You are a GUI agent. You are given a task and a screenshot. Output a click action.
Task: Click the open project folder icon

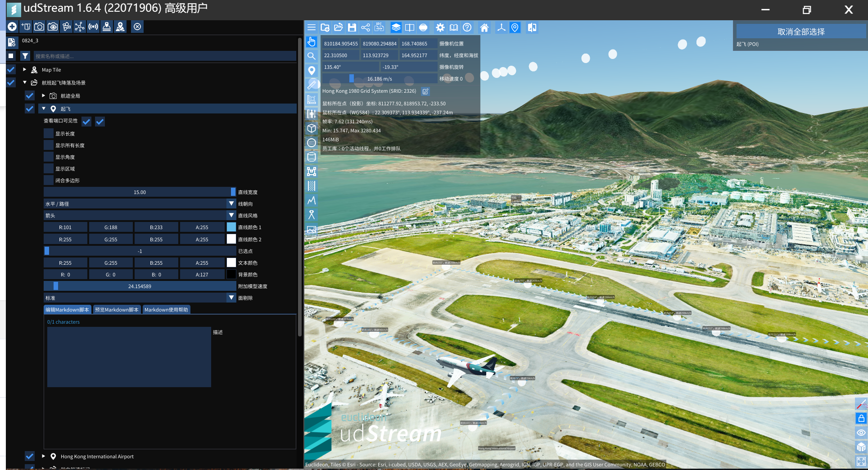[339, 27]
